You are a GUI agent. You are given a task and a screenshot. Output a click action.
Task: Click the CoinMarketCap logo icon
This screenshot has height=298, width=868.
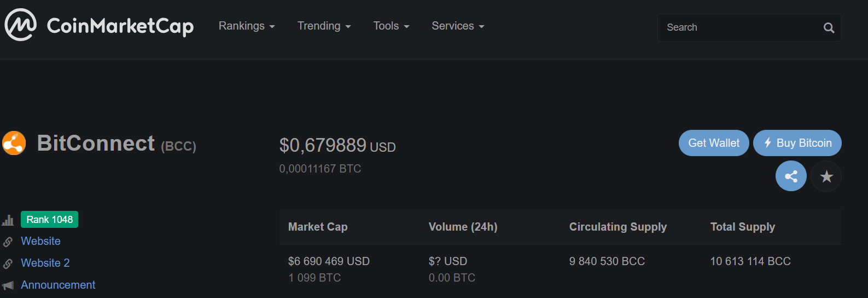[x=21, y=25]
